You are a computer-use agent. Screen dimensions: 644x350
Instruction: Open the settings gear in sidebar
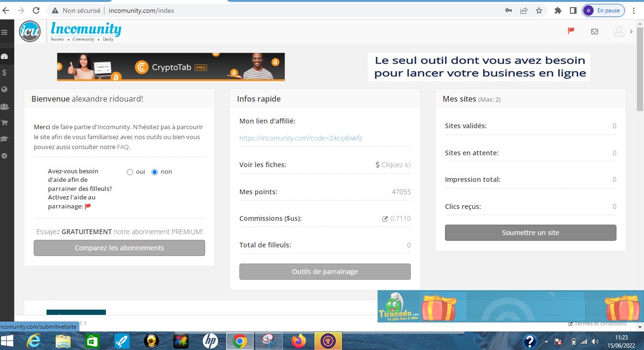[x=5, y=156]
